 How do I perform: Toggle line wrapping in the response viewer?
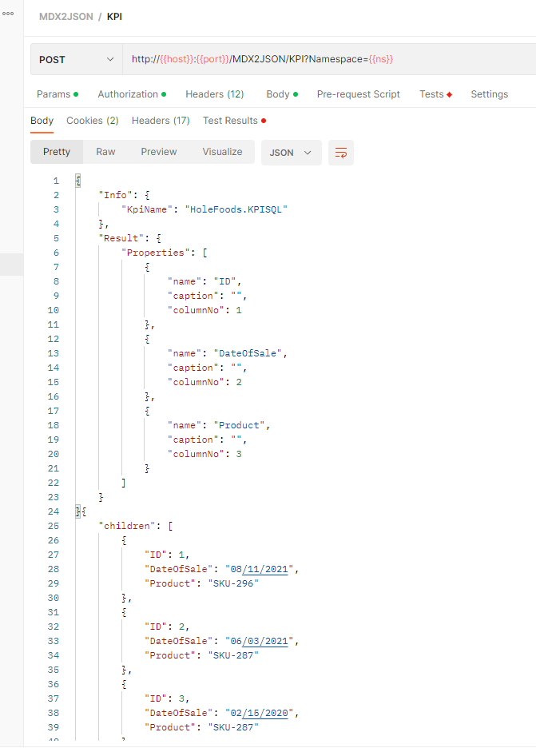[341, 152]
